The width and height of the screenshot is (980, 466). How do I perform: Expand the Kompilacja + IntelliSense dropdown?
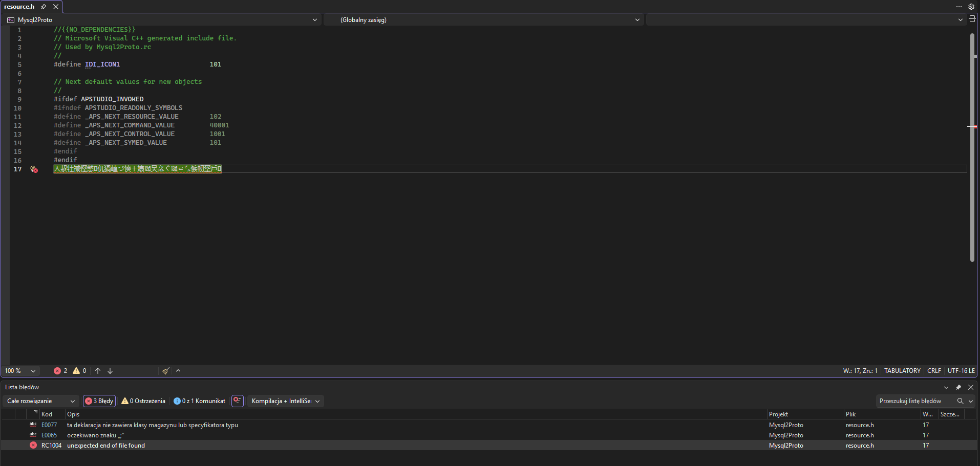pos(286,401)
